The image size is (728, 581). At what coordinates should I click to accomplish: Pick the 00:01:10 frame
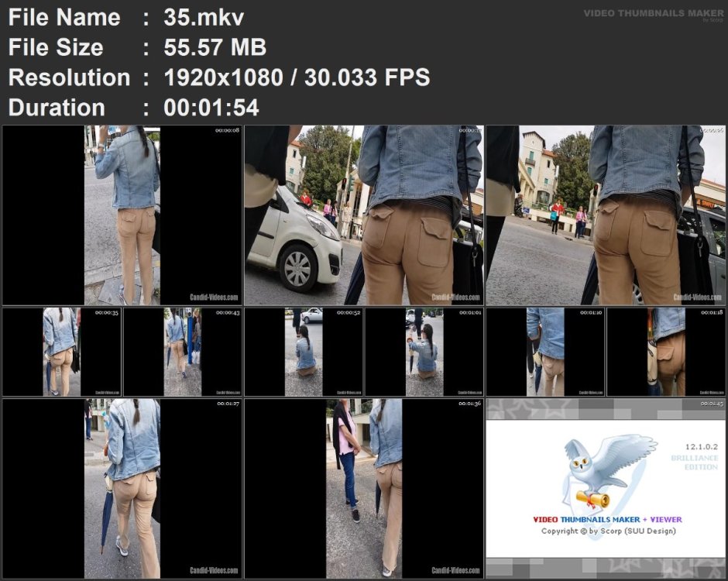tap(545, 352)
